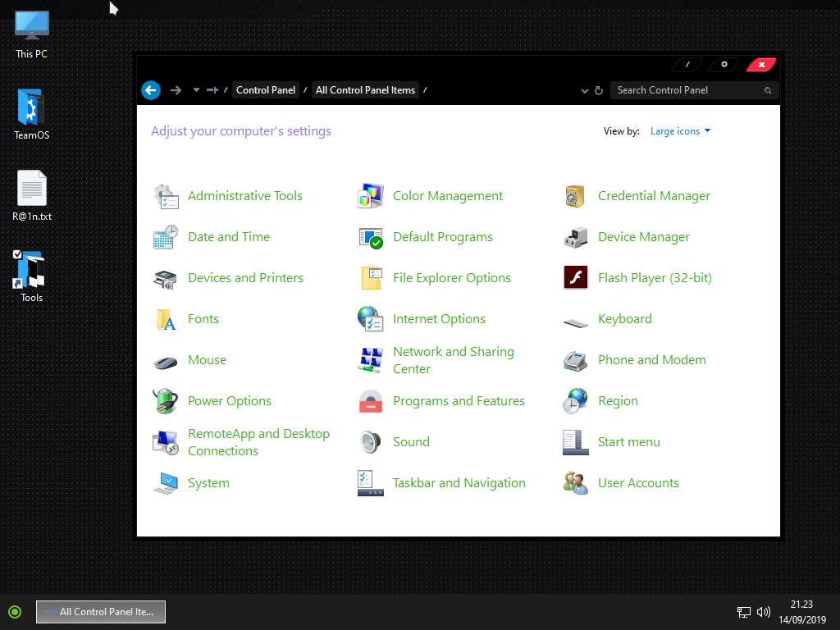Open the System link
The width and height of the screenshot is (840, 630).
(x=208, y=483)
